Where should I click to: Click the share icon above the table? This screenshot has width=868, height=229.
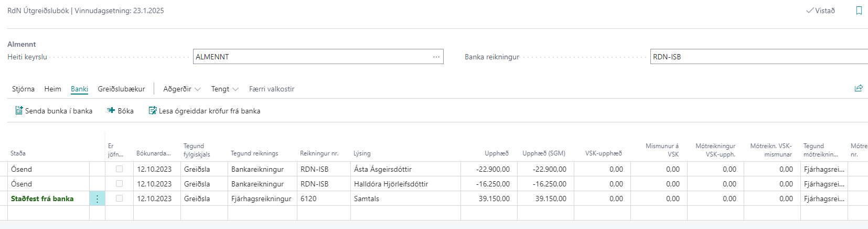pyautogui.click(x=858, y=88)
